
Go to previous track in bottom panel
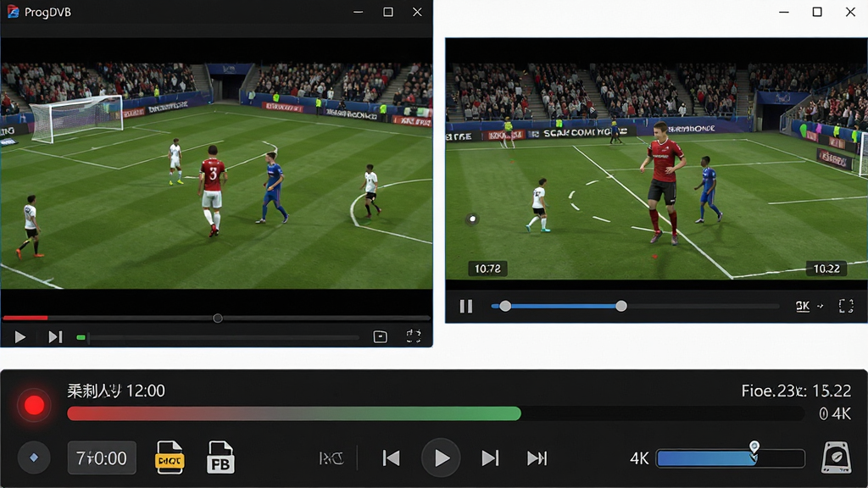click(392, 458)
